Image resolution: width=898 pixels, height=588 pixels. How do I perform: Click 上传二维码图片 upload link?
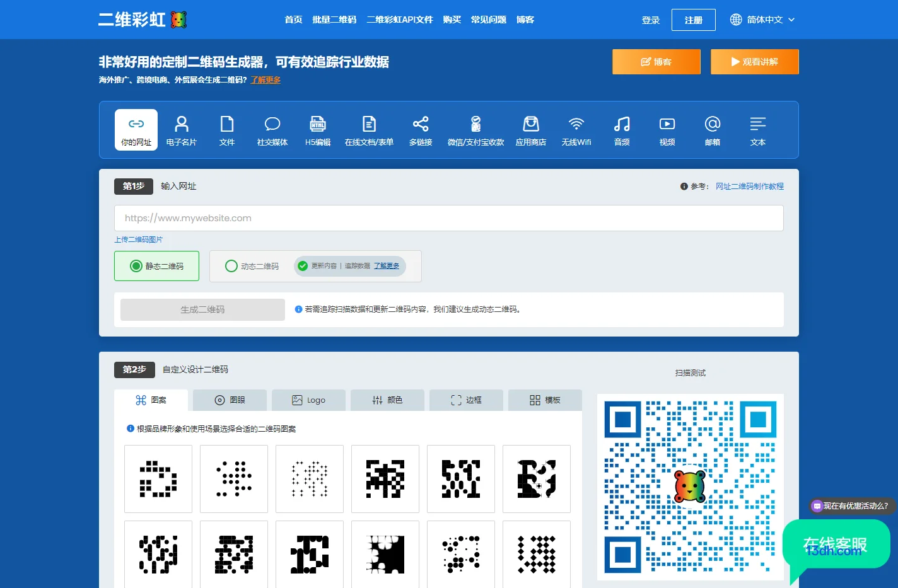pos(138,239)
